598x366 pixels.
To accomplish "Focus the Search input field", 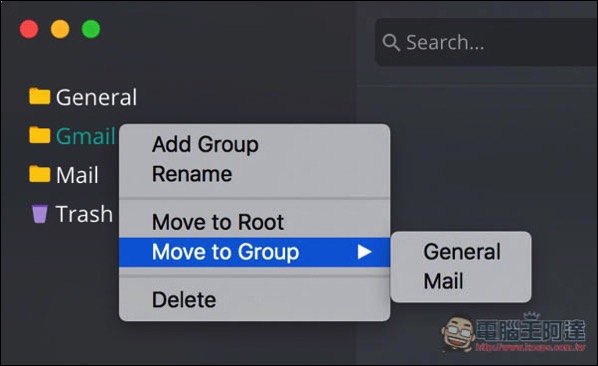I will (x=486, y=42).
